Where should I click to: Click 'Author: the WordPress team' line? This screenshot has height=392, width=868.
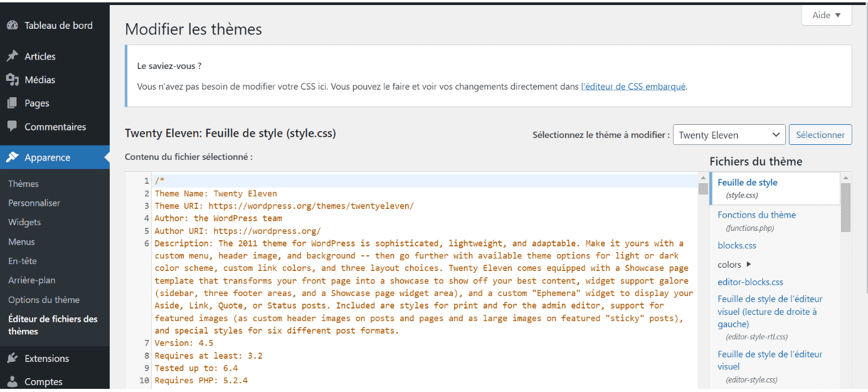(x=218, y=218)
